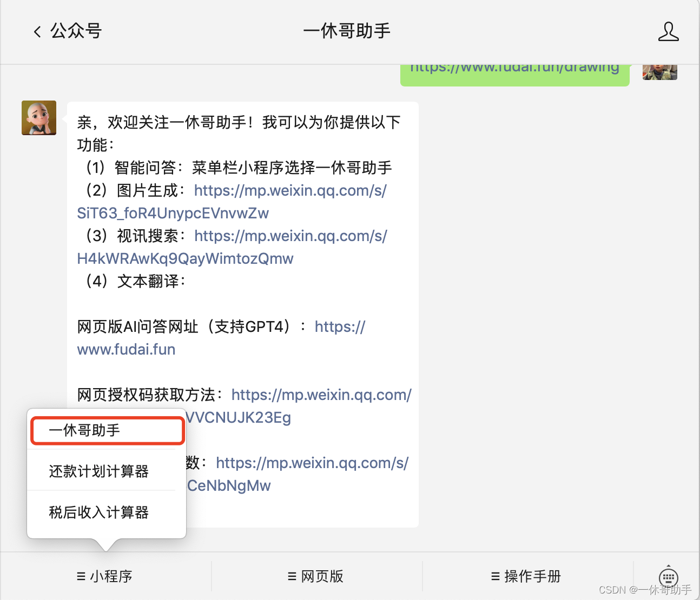Viewport: 700px width, 600px height.
Task: Select 税后收入计算器 from popup menu
Action: [x=99, y=512]
